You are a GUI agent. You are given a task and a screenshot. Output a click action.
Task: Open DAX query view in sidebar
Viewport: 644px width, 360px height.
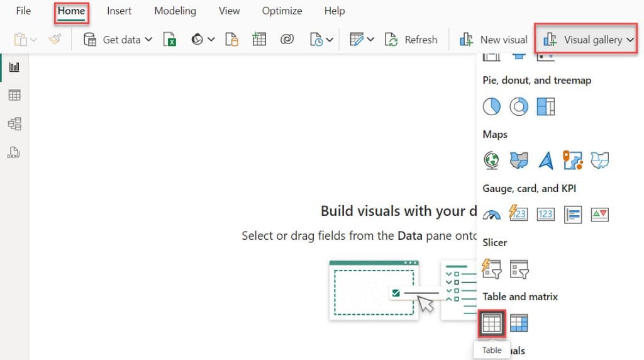tap(14, 152)
